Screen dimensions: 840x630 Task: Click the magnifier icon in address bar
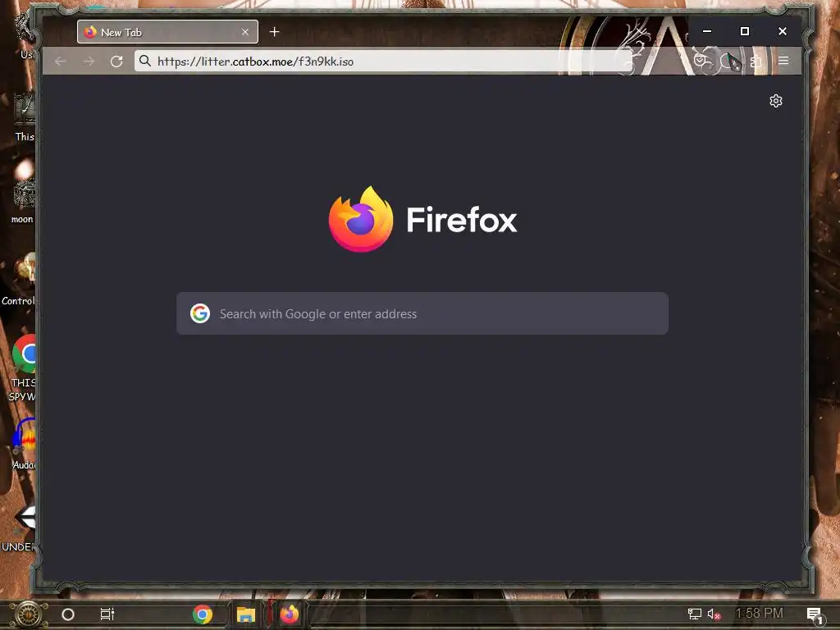(x=144, y=61)
